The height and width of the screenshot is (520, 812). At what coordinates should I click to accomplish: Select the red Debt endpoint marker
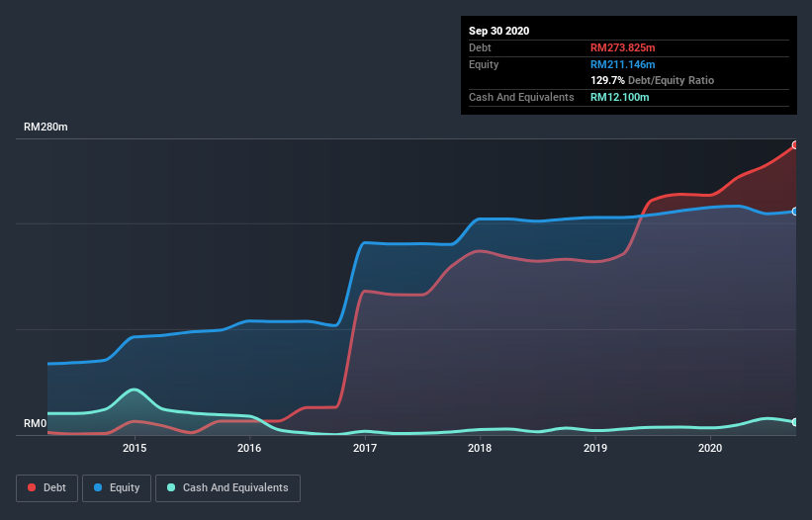point(795,145)
